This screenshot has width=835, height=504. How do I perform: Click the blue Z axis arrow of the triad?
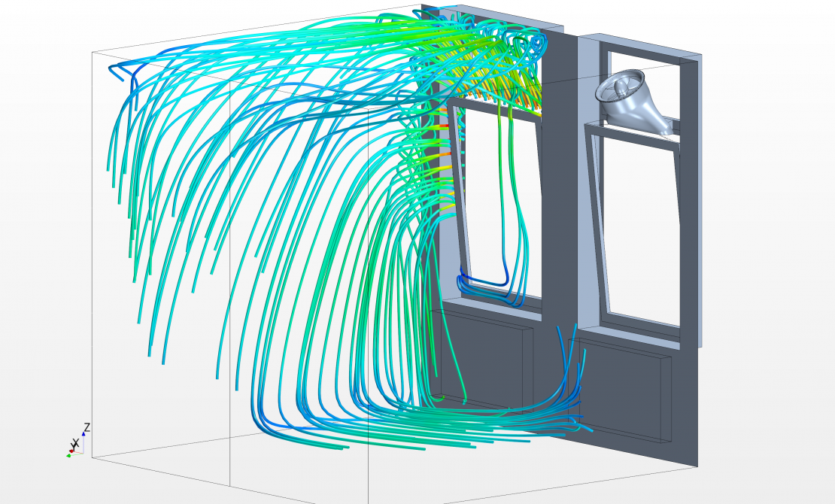(83, 435)
